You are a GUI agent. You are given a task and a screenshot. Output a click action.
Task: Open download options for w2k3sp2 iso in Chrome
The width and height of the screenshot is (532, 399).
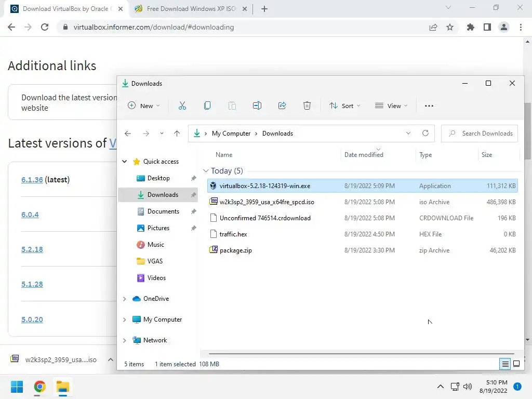[x=111, y=360]
